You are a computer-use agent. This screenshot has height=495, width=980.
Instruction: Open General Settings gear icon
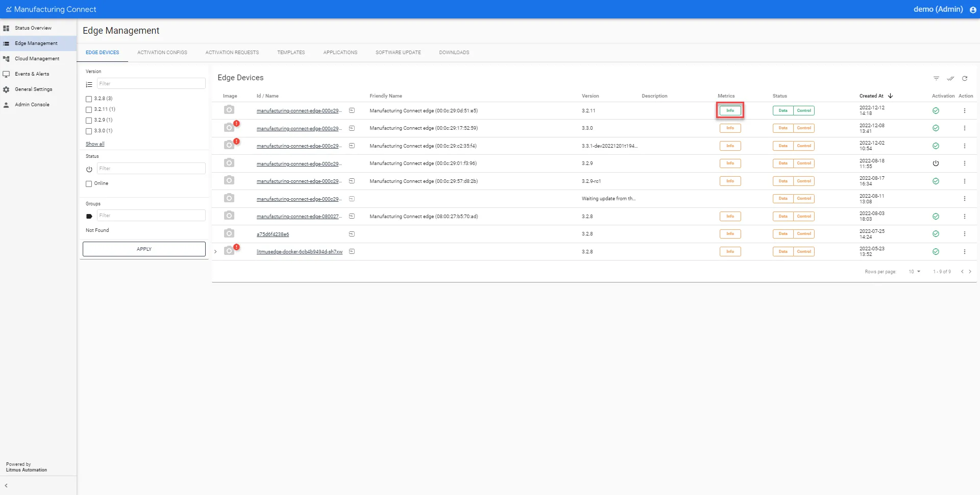[x=6, y=89]
